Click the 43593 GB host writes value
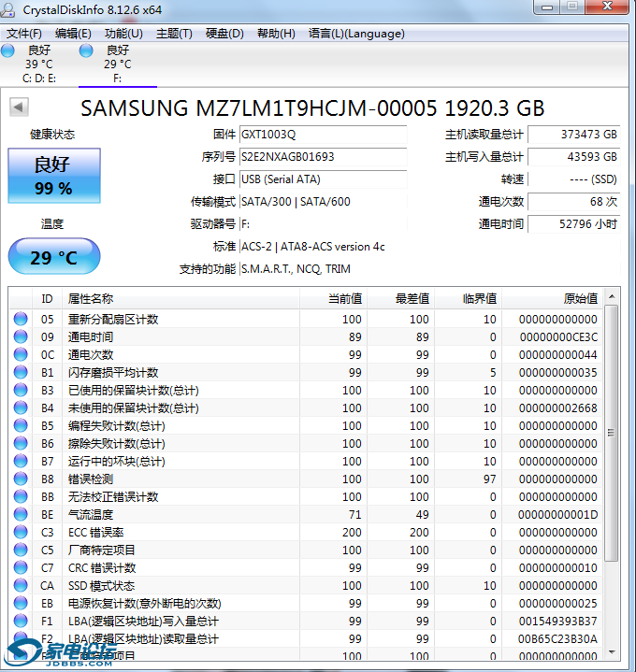This screenshot has width=636, height=672. [x=573, y=157]
